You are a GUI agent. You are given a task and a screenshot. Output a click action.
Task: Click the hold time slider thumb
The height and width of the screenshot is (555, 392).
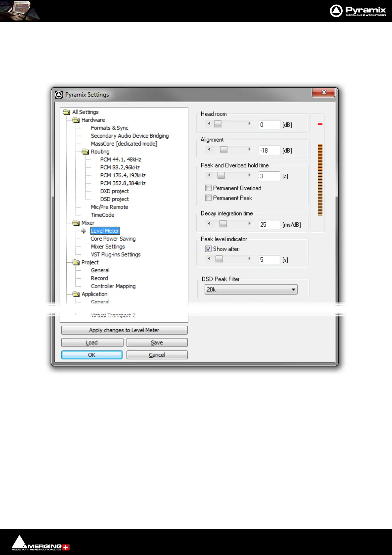point(221,175)
